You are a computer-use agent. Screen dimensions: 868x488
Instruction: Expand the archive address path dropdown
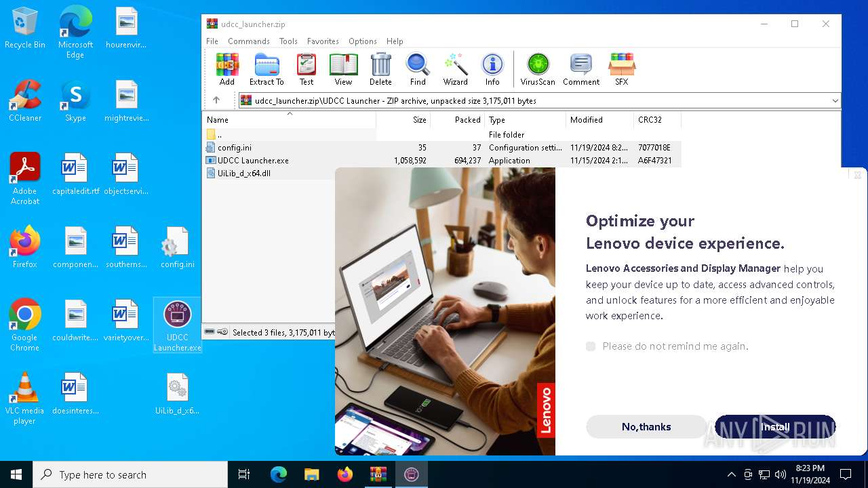[835, 100]
